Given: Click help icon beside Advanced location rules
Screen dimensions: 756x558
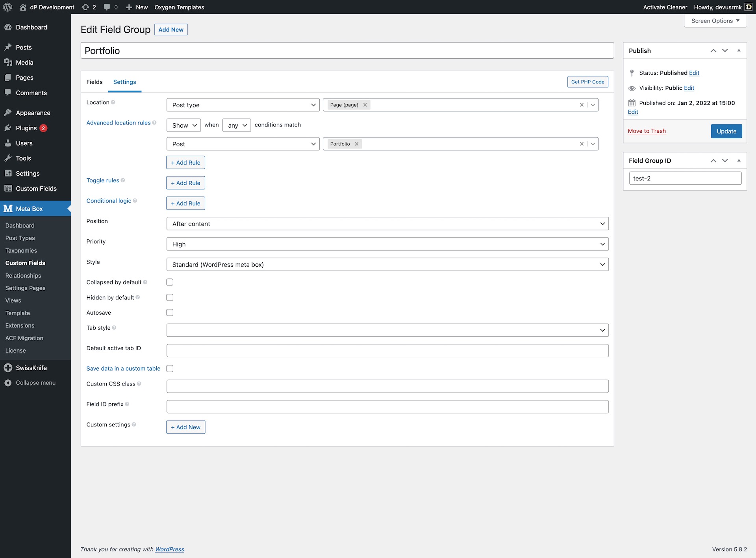Looking at the screenshot, I should [154, 123].
